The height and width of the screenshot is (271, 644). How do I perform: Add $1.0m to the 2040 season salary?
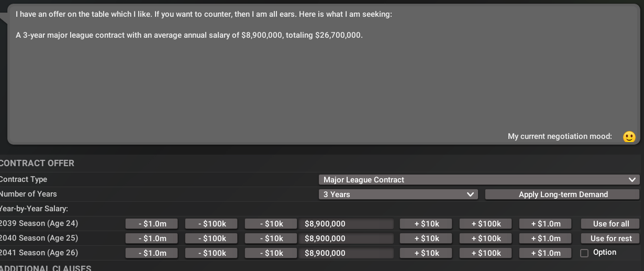(x=546, y=239)
